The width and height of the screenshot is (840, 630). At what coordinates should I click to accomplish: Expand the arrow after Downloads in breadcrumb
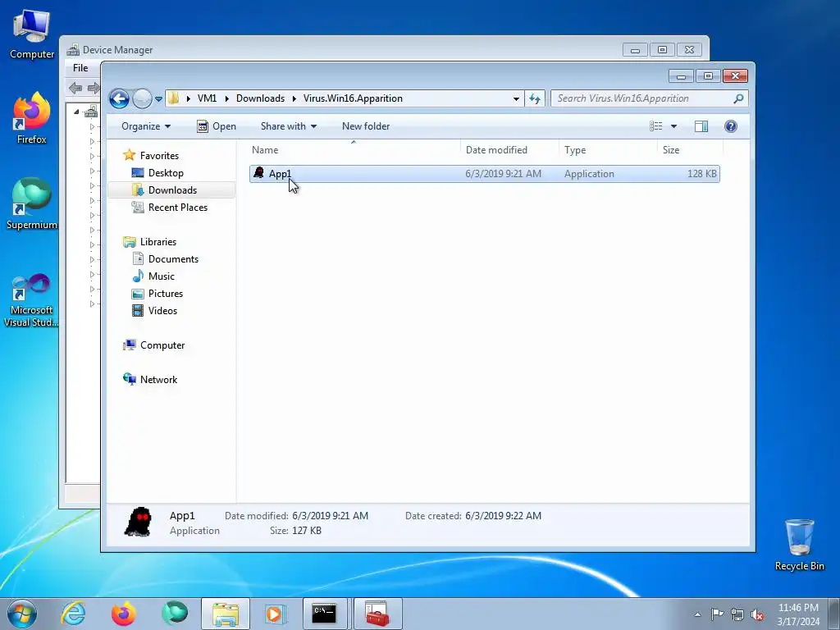pos(294,98)
